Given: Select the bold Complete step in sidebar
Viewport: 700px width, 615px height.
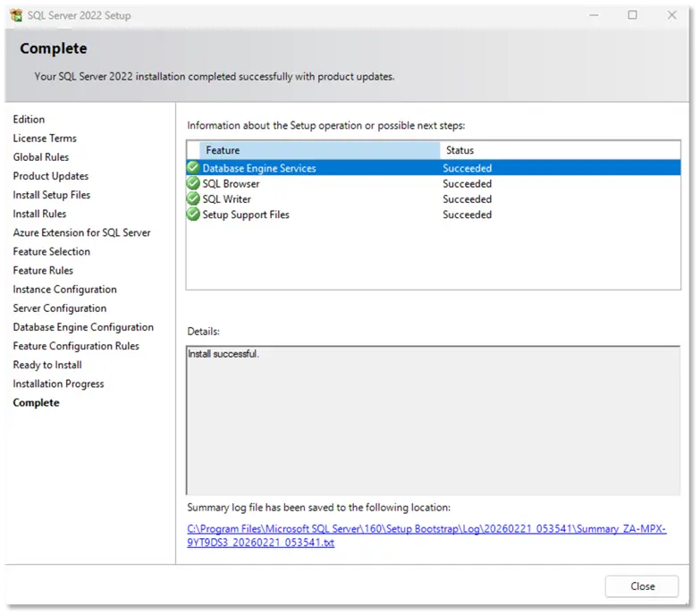Looking at the screenshot, I should (36, 402).
